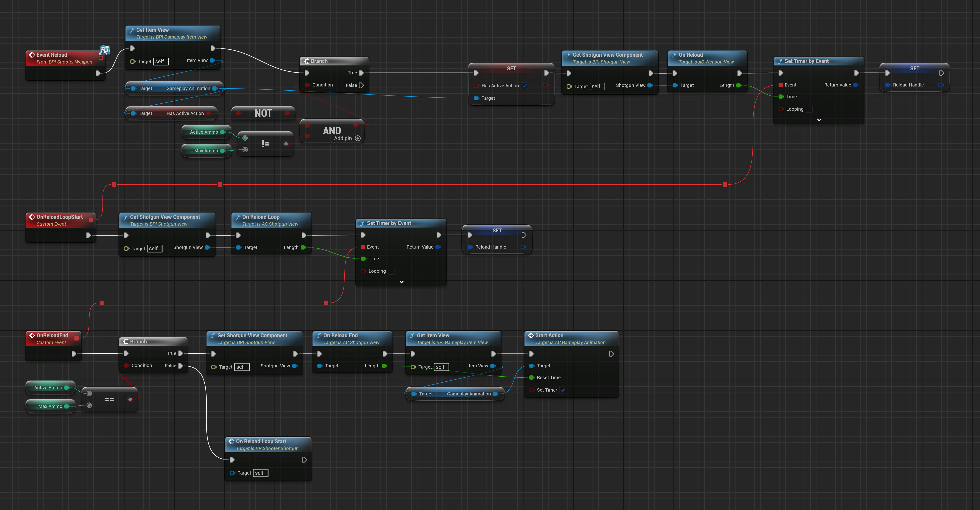980x510 pixels.
Task: Click the False exec pin on top Branch
Action: (361, 85)
